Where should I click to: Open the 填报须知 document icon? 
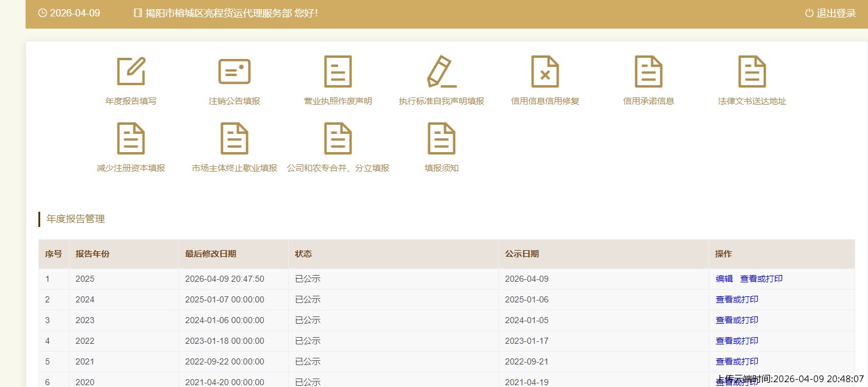tap(442, 139)
